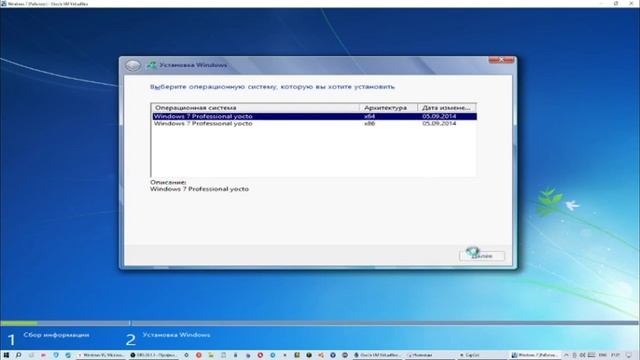Click the 05.09.2014 date in the x86 row
The image size is (640, 360).
tap(439, 123)
